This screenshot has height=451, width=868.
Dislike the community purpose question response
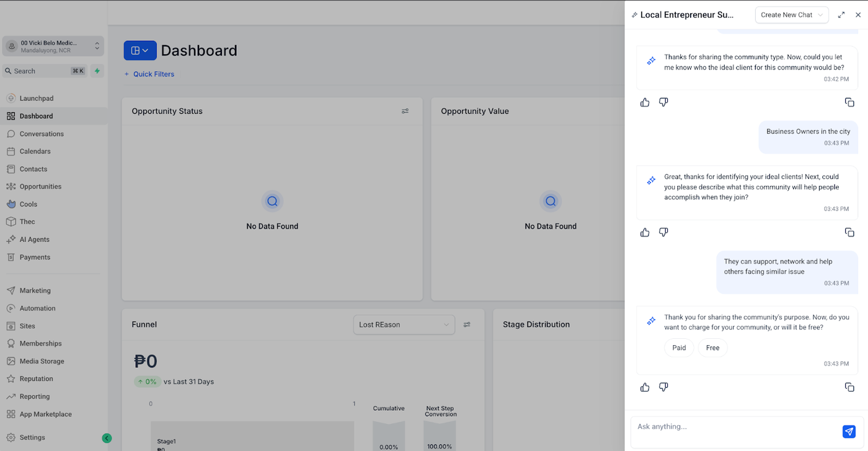[663, 232]
